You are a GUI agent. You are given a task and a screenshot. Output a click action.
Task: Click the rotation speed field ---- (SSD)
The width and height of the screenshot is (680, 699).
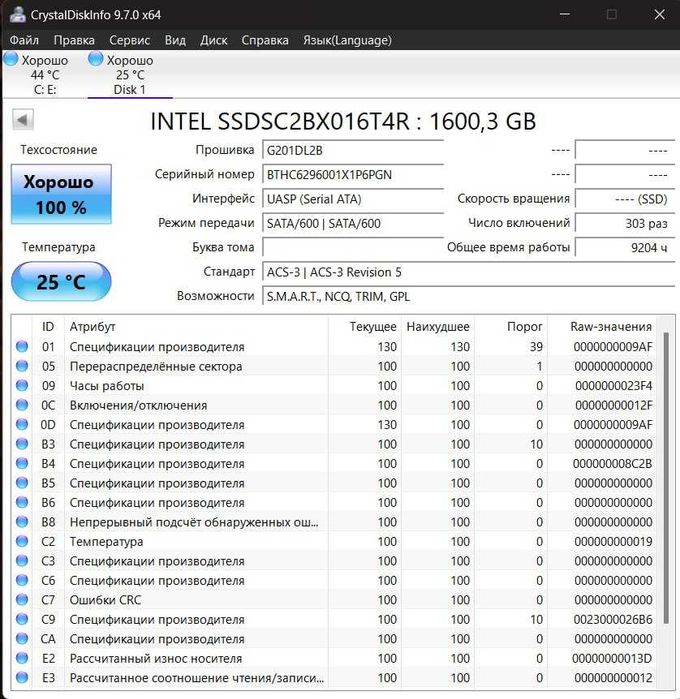(625, 199)
